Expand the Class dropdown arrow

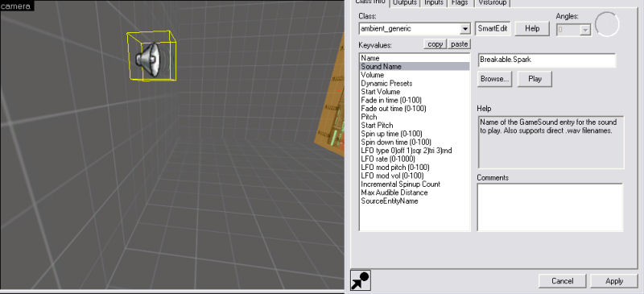pyautogui.click(x=465, y=29)
